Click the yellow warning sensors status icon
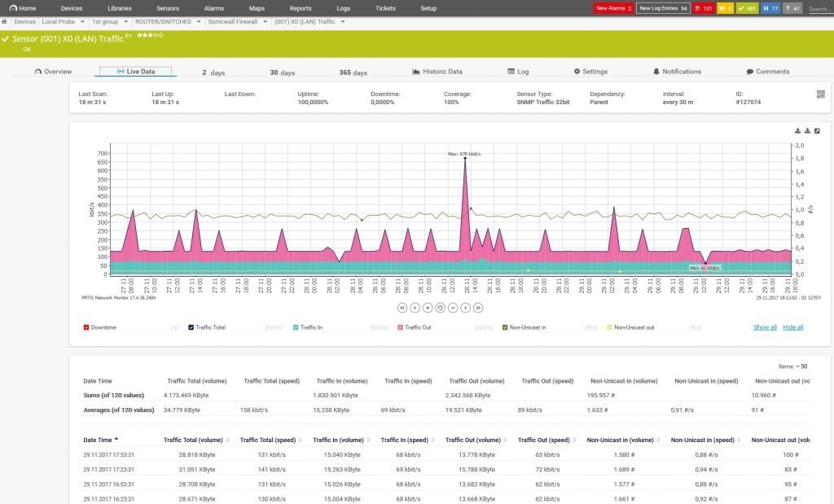834x504 pixels. tap(725, 7)
